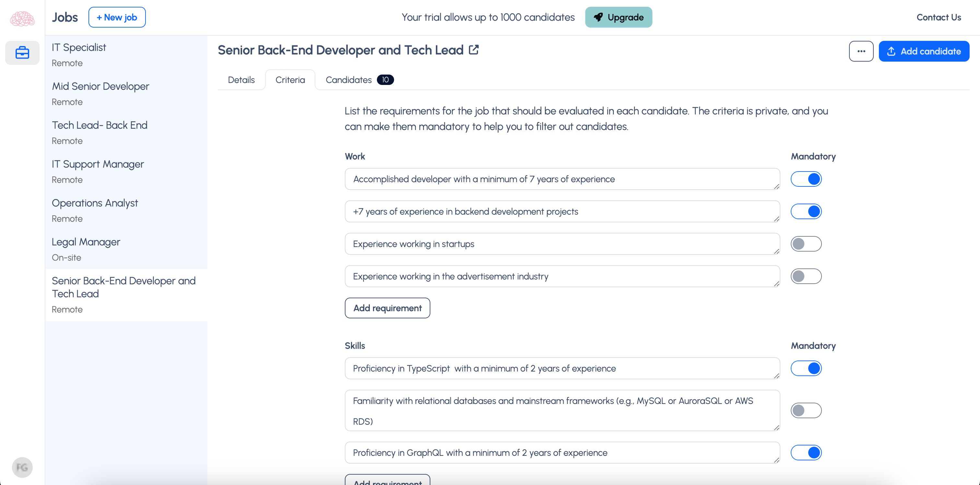This screenshot has height=485, width=980.
Task: Click Add requirement under Work section
Action: 387,308
